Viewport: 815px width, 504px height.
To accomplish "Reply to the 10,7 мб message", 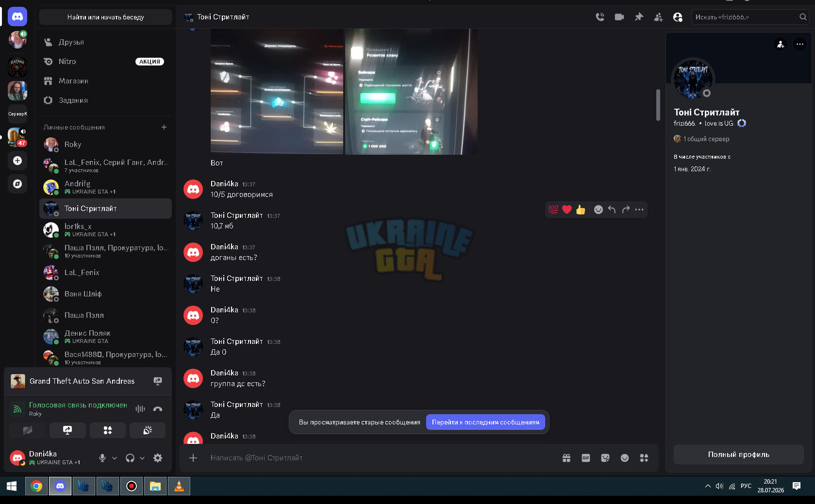I will coord(612,210).
